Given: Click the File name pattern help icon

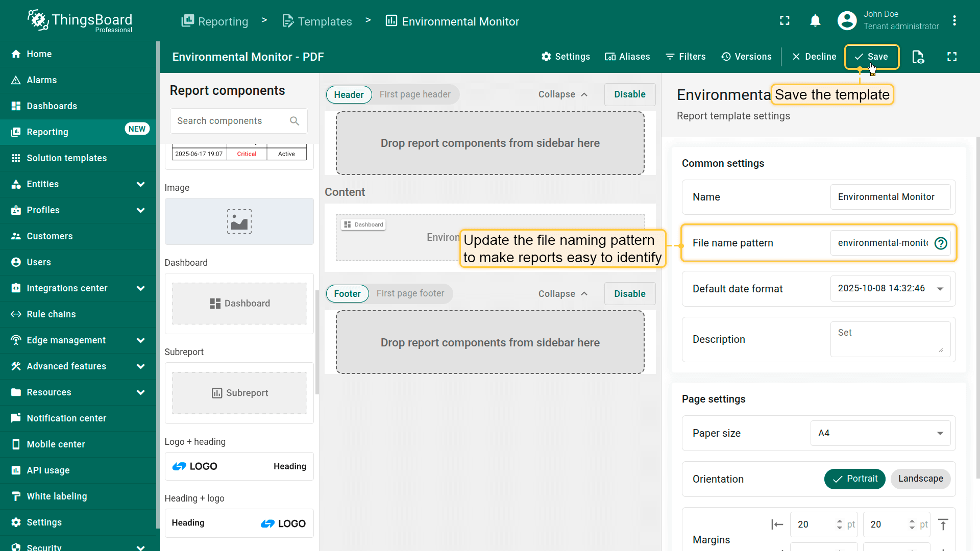Looking at the screenshot, I should point(941,243).
